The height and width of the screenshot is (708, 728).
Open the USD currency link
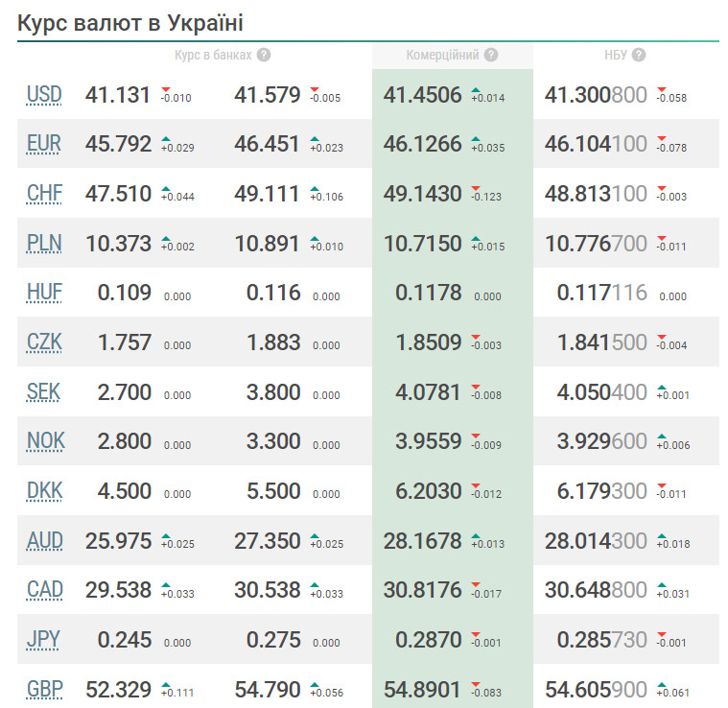tap(44, 94)
